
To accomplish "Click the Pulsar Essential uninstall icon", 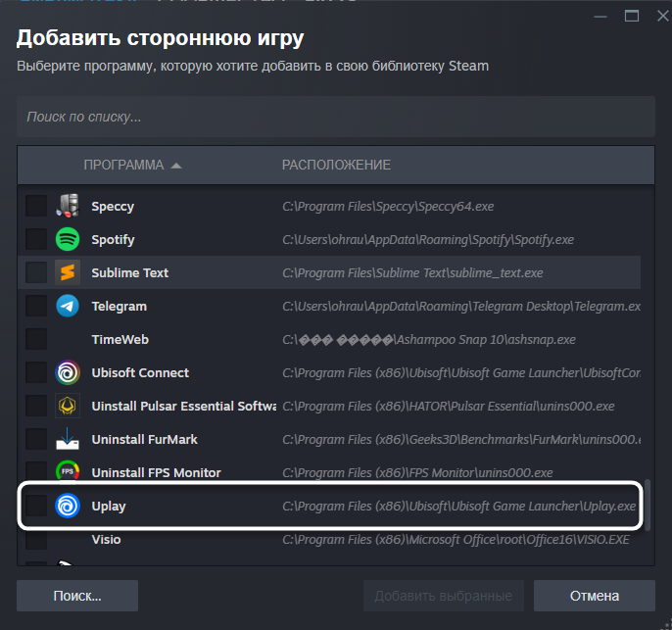I will pyautogui.click(x=68, y=406).
